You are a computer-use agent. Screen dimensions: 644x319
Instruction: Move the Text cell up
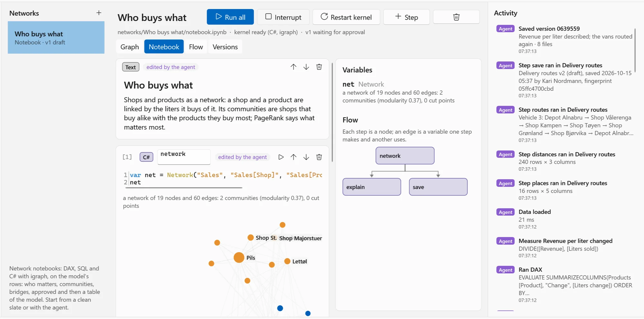point(293,67)
